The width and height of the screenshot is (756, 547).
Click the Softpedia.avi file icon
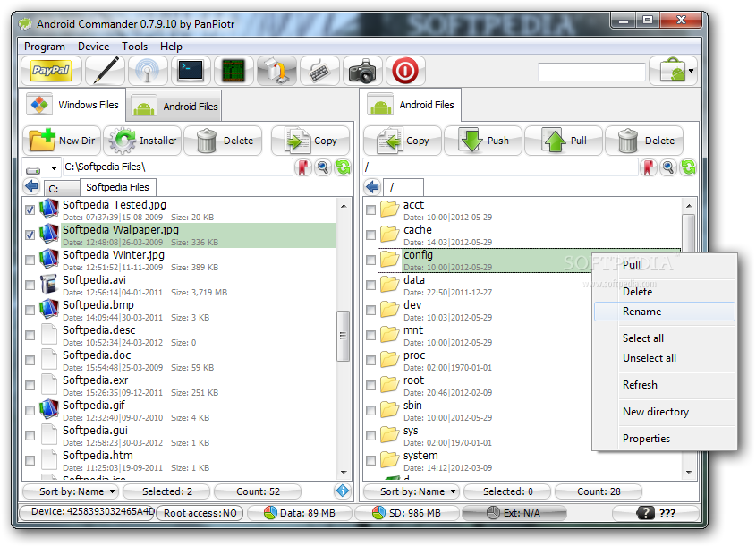pos(48,285)
